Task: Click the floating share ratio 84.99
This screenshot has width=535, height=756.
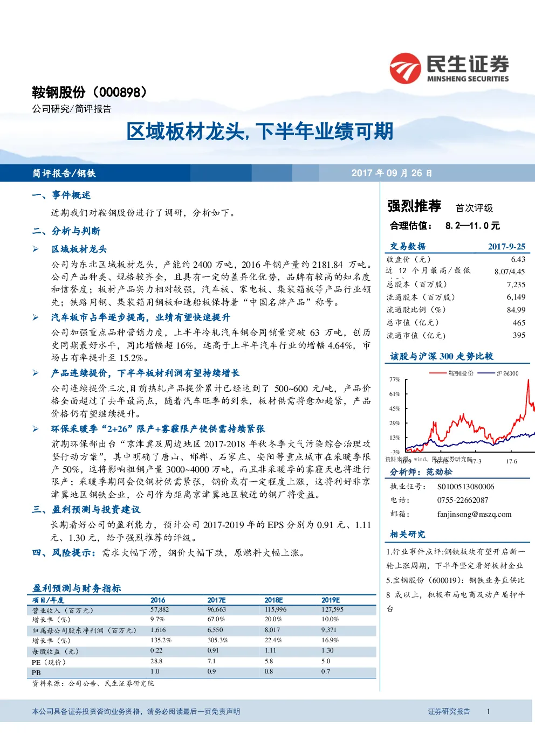Action: point(516,310)
